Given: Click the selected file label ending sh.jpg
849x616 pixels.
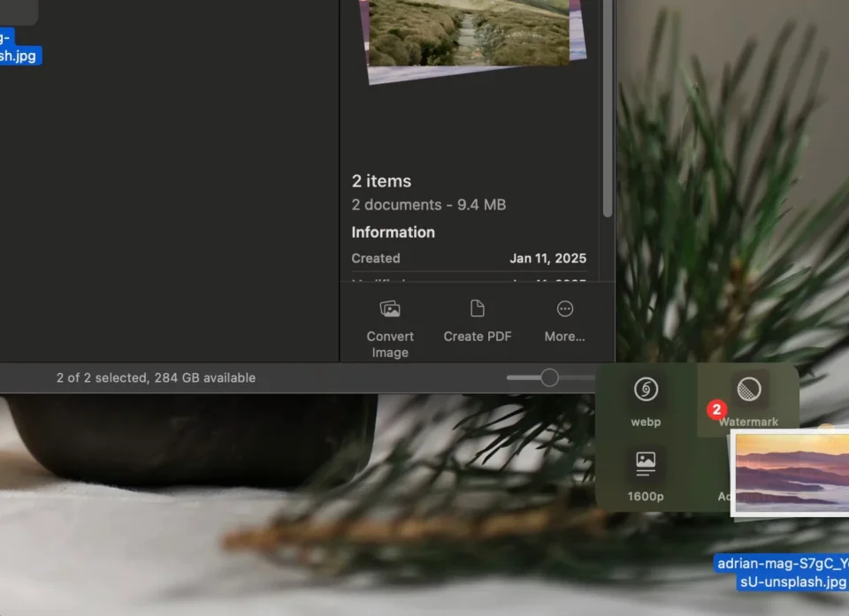Looking at the screenshot, I should point(19,47).
